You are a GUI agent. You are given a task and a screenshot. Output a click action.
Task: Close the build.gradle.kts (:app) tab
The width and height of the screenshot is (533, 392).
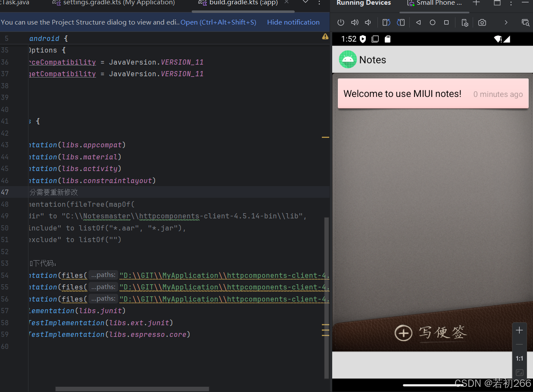(x=287, y=3)
